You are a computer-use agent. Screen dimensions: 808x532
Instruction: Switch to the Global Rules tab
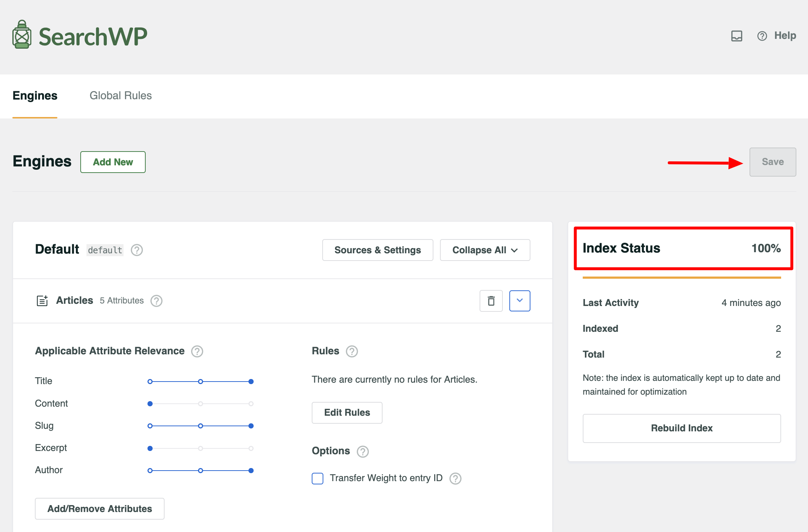coord(121,96)
